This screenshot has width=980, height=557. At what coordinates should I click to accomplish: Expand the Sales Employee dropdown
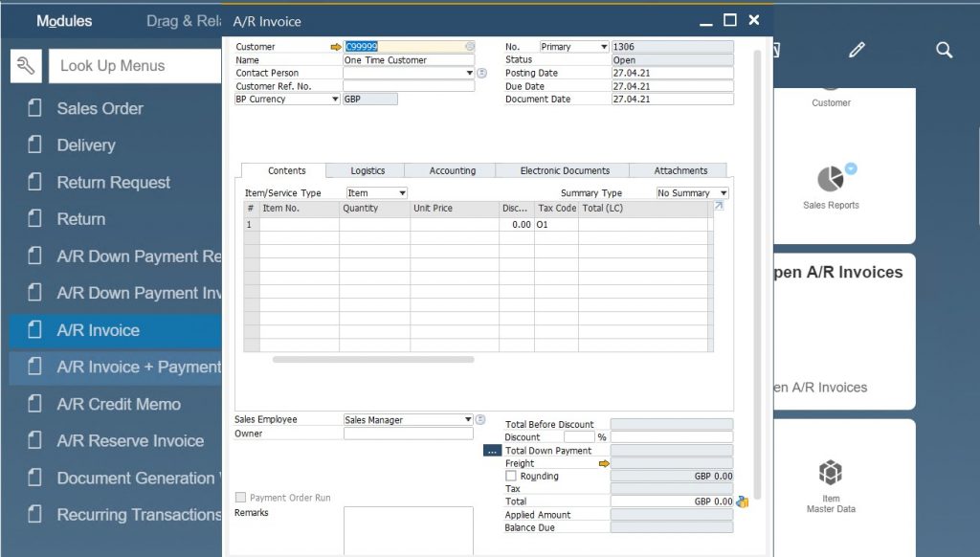tap(466, 418)
